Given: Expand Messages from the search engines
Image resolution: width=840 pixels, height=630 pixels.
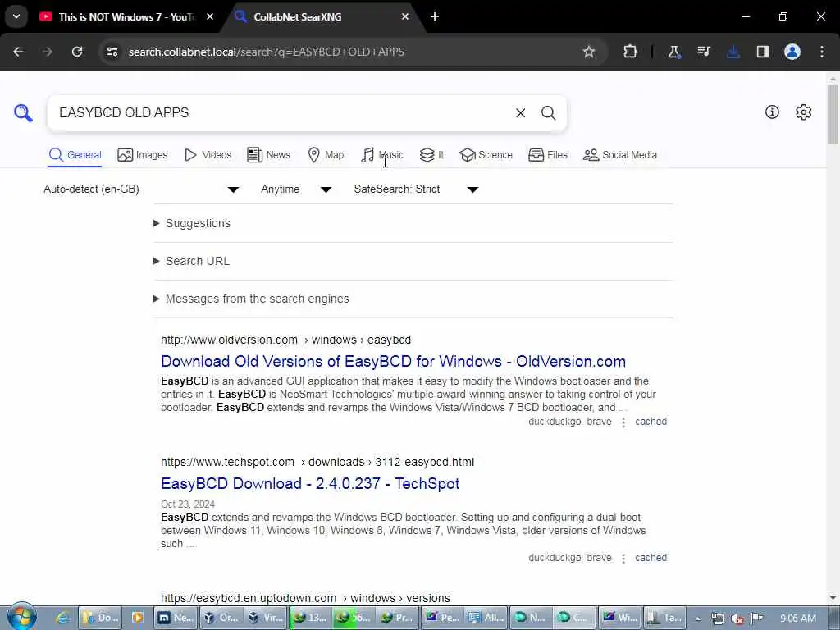Looking at the screenshot, I should (x=251, y=299).
